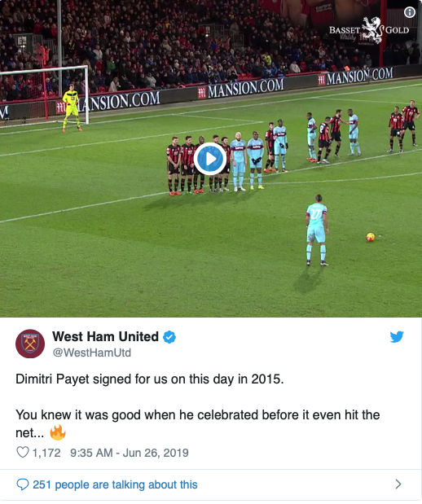Click the fire emoji in the tweet
422x504 pixels.
[x=58, y=432]
